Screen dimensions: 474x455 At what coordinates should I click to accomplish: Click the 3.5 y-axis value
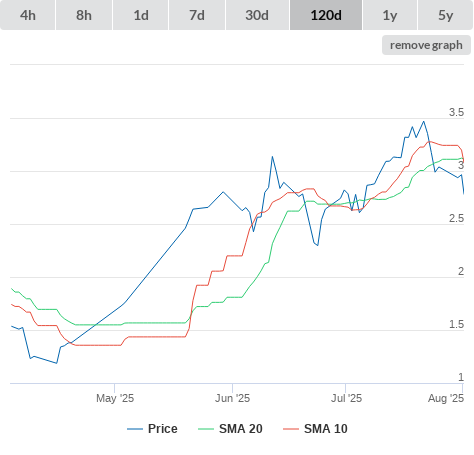(456, 112)
